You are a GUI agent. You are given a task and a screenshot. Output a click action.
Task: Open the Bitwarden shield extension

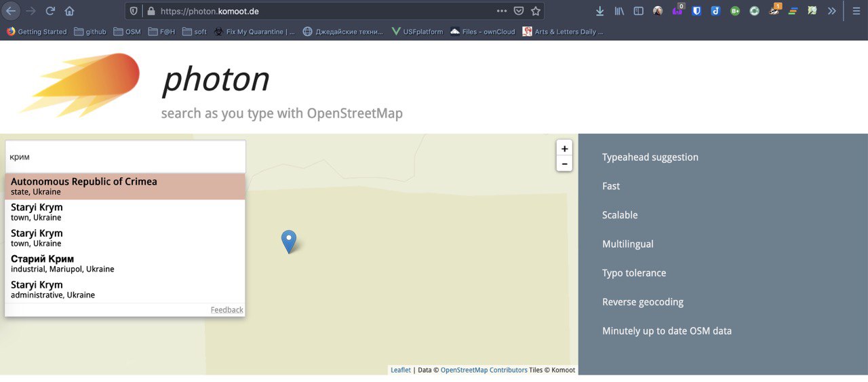point(696,11)
